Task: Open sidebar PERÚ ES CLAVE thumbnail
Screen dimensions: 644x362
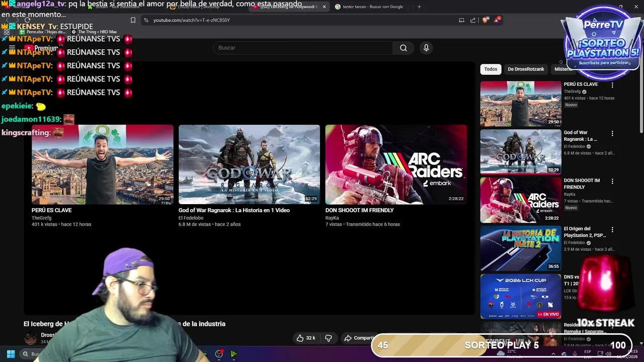Action: click(x=520, y=104)
